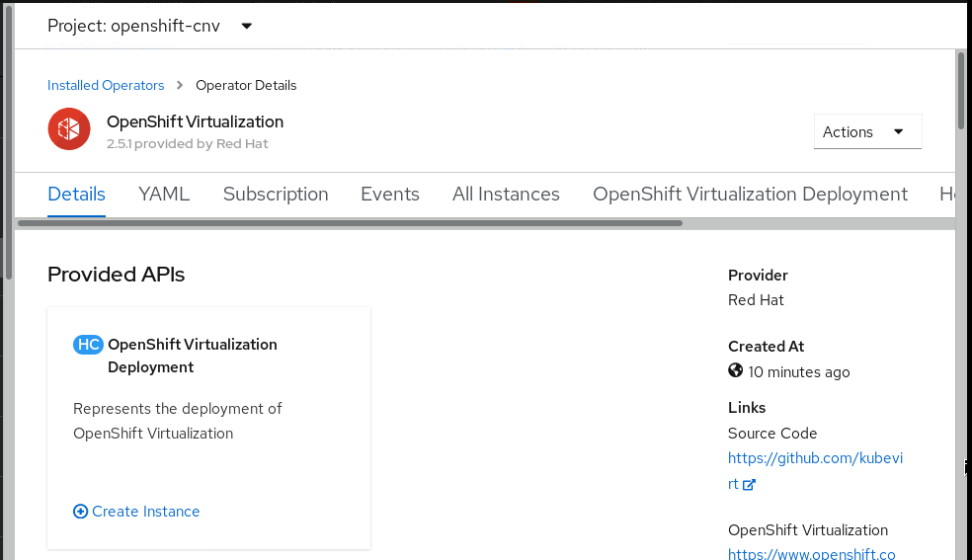Open the Project openshift-cnv dropdown

(x=150, y=26)
